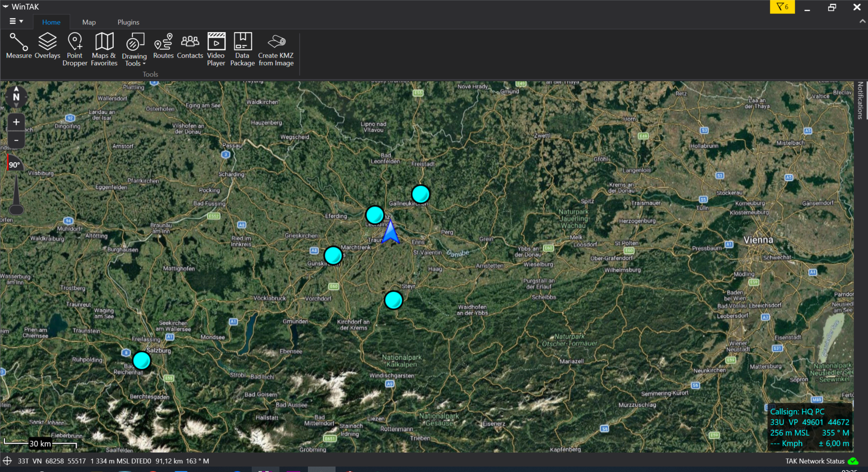
Task: Zoom out with the minus button
Action: 16,140
